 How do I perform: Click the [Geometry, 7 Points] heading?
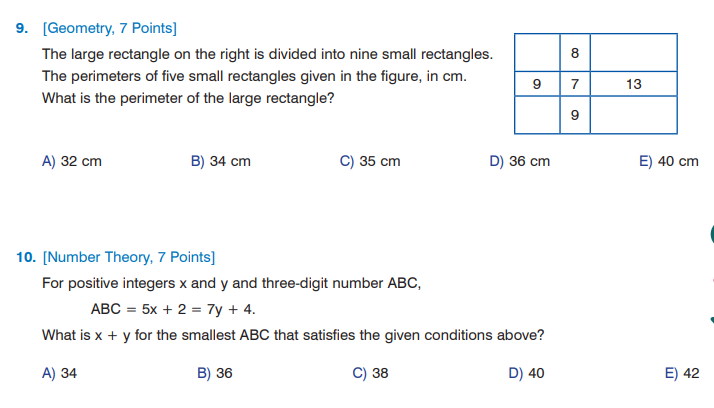click(x=103, y=28)
